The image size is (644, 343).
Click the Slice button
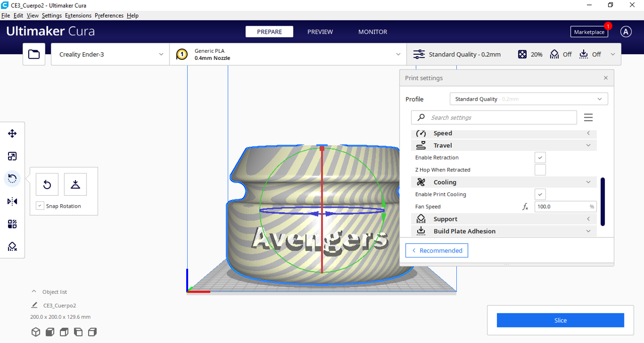[560, 320]
